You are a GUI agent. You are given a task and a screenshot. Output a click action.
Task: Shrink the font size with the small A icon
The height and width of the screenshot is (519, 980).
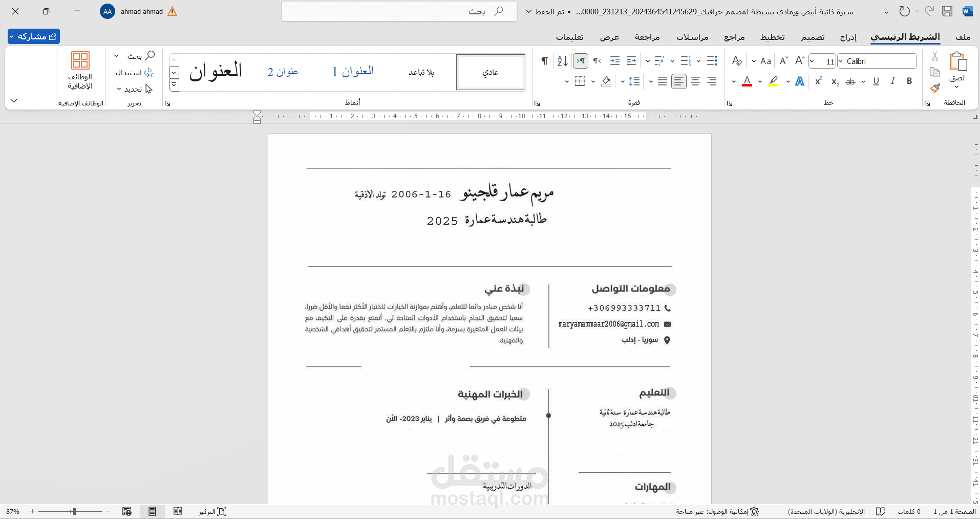click(783, 61)
